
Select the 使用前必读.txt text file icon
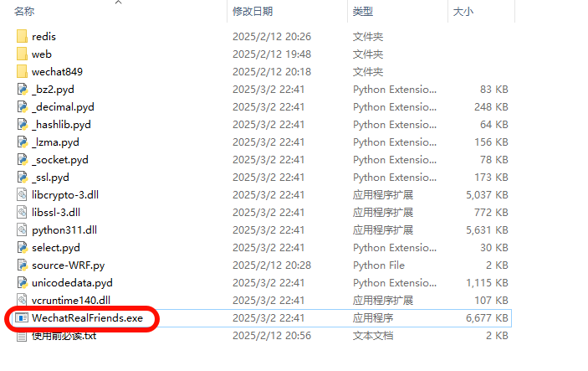[x=22, y=336]
